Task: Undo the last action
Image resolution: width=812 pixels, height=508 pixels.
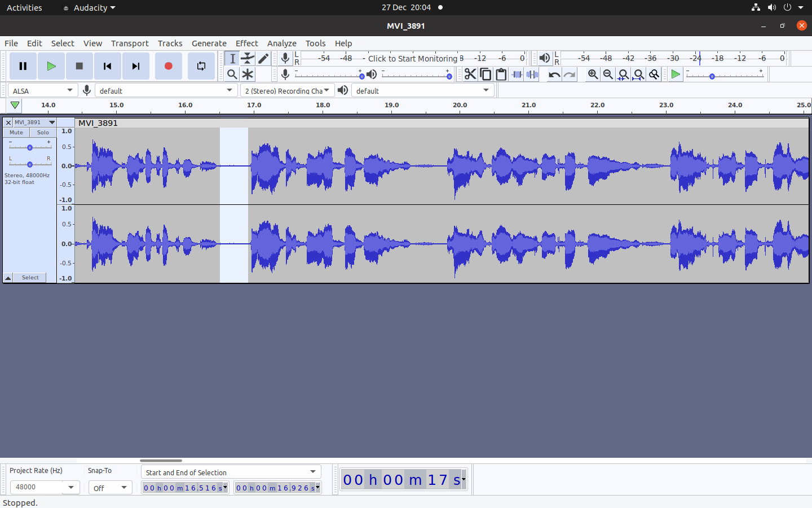Action: pyautogui.click(x=554, y=75)
